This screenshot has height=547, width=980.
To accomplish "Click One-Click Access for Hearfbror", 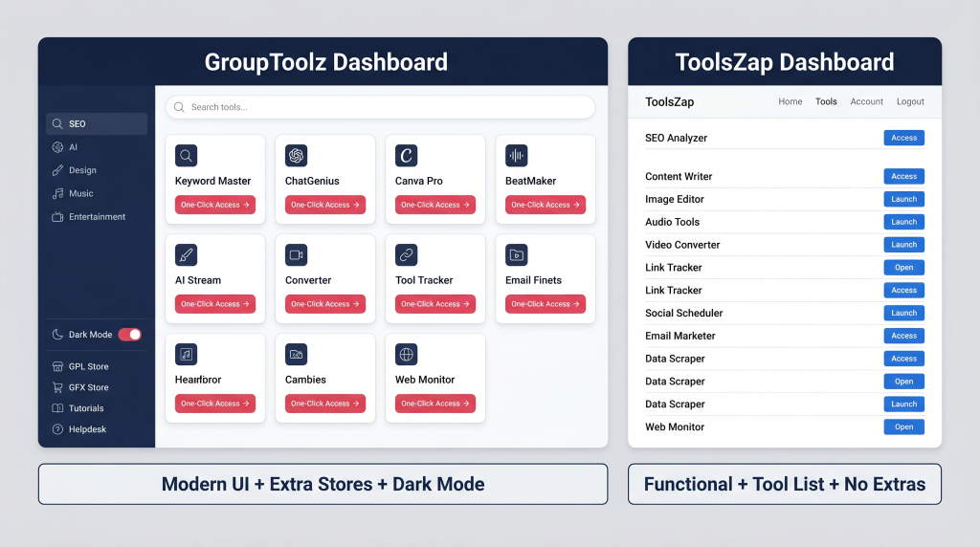I will [215, 404].
